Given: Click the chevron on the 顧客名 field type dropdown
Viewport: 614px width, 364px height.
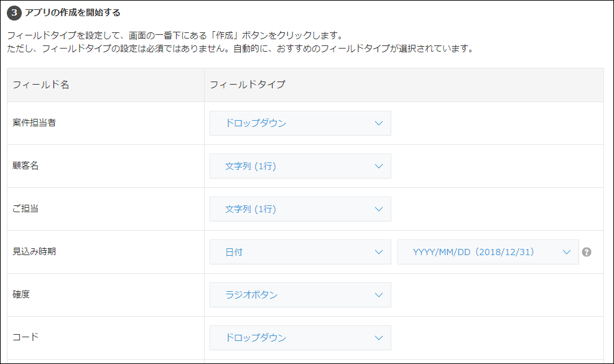Looking at the screenshot, I should (x=380, y=166).
